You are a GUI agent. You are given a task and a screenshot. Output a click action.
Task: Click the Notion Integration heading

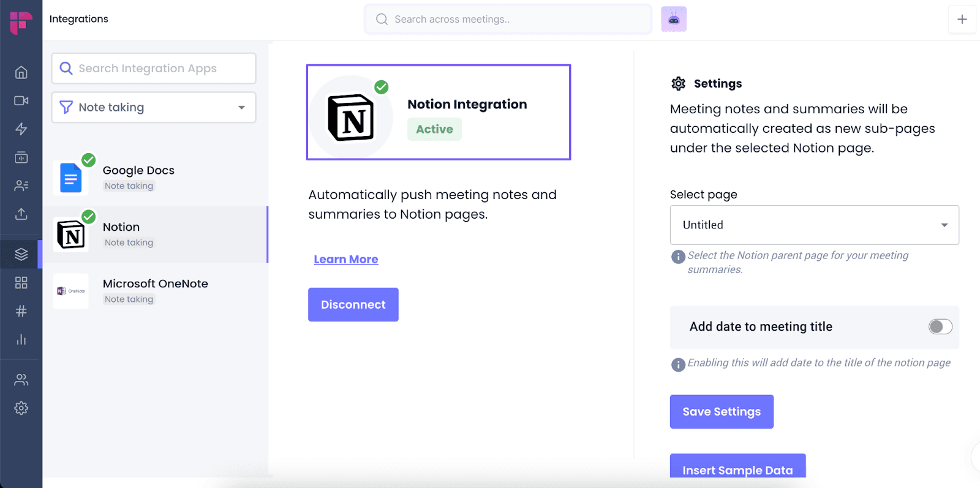(x=467, y=104)
